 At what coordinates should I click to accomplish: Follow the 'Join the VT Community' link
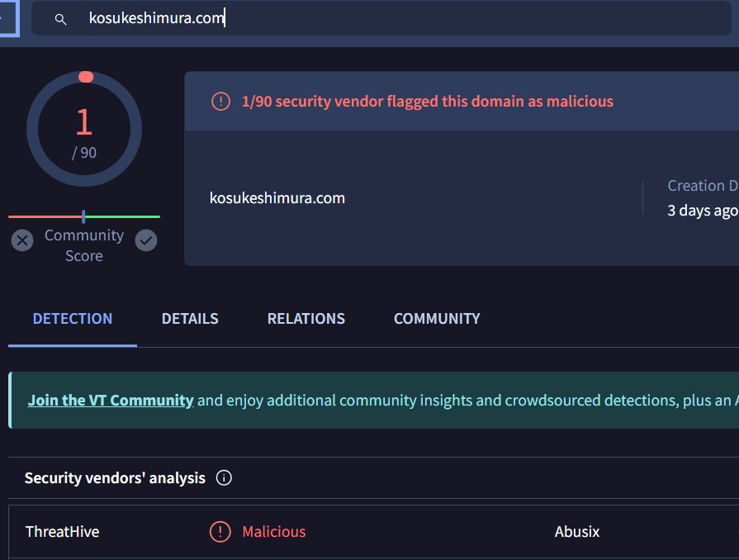point(111,401)
